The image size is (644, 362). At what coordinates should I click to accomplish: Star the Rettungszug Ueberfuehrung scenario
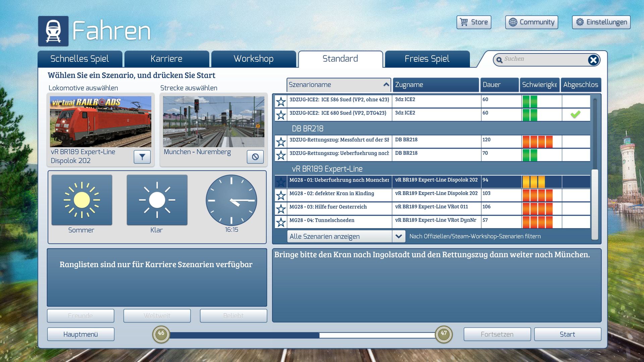coord(281,155)
